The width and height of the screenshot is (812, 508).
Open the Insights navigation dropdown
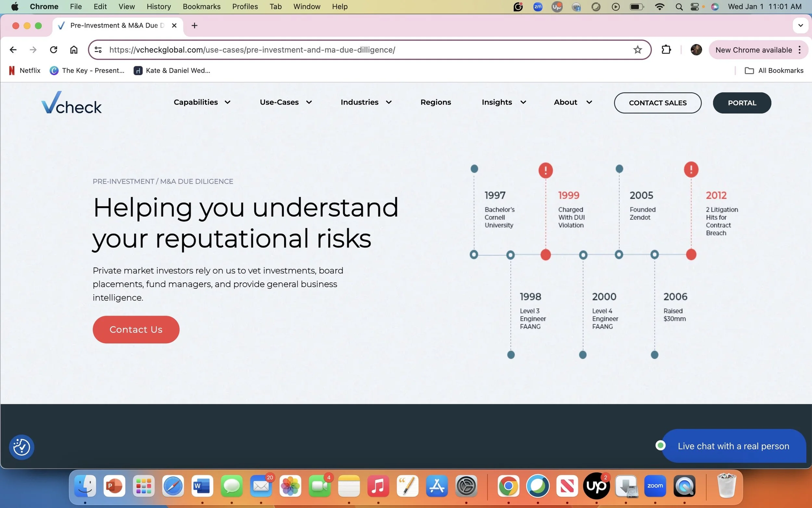pyautogui.click(x=503, y=102)
